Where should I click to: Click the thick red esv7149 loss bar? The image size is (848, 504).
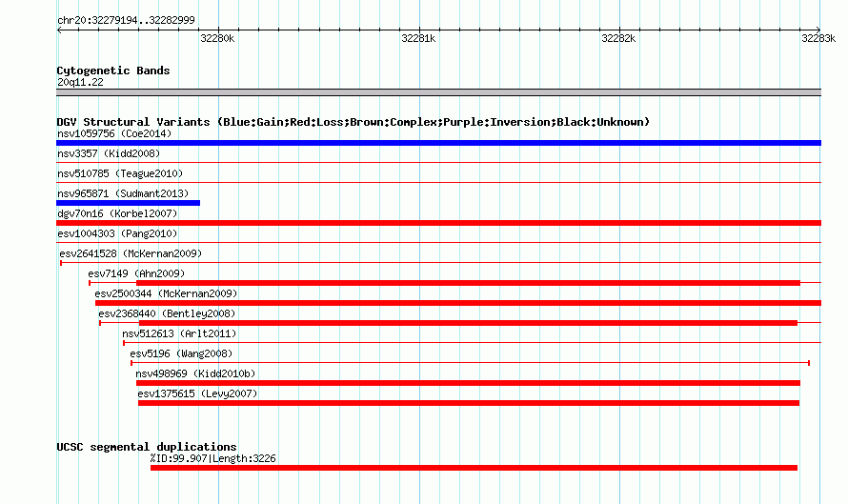point(469,283)
